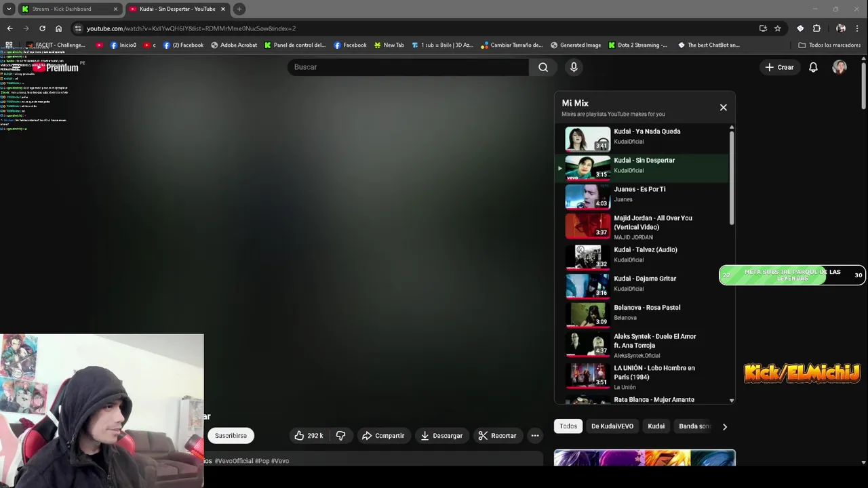Viewport: 868px width, 488px height.
Task: Select Kudai - Sin Despertar playlist item
Action: pos(642,167)
